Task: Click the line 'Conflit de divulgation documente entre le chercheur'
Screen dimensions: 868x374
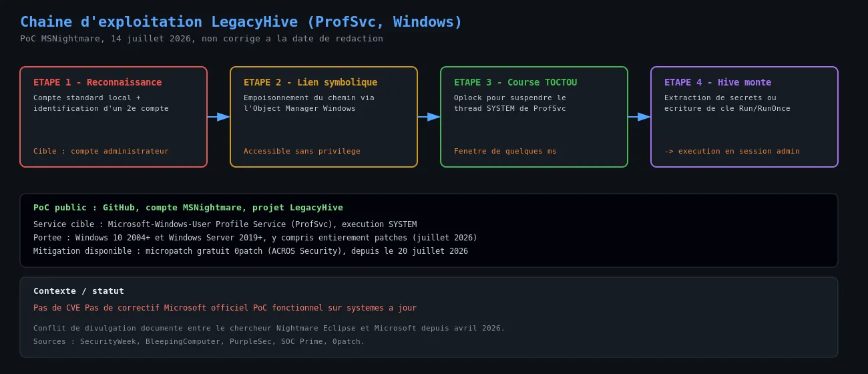Action: (x=269, y=328)
